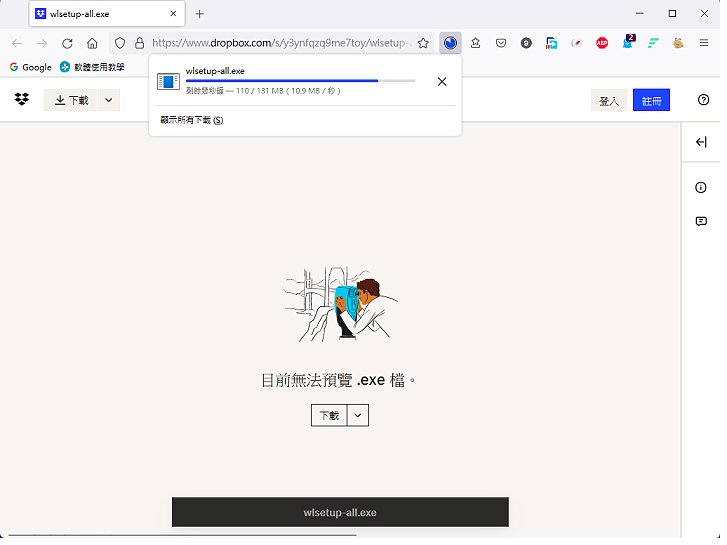Screen dimensions: 727x545
Task: Open a new tab with plus
Action: (x=200, y=14)
